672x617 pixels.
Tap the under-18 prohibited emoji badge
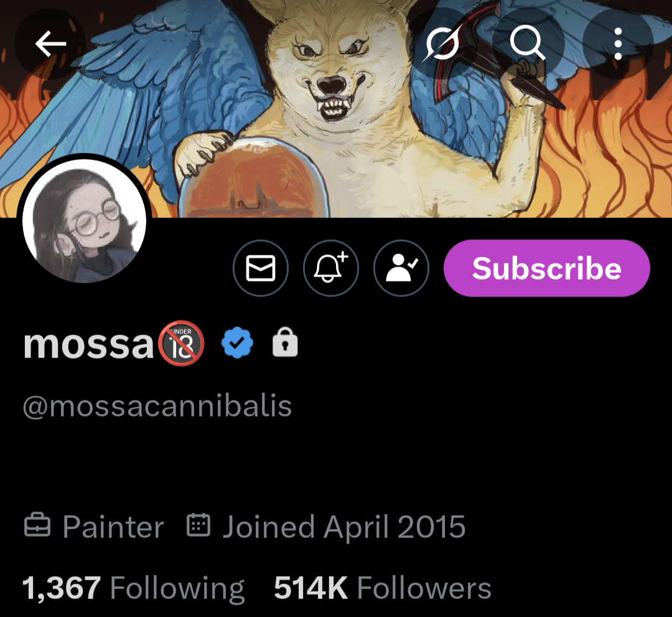(181, 343)
